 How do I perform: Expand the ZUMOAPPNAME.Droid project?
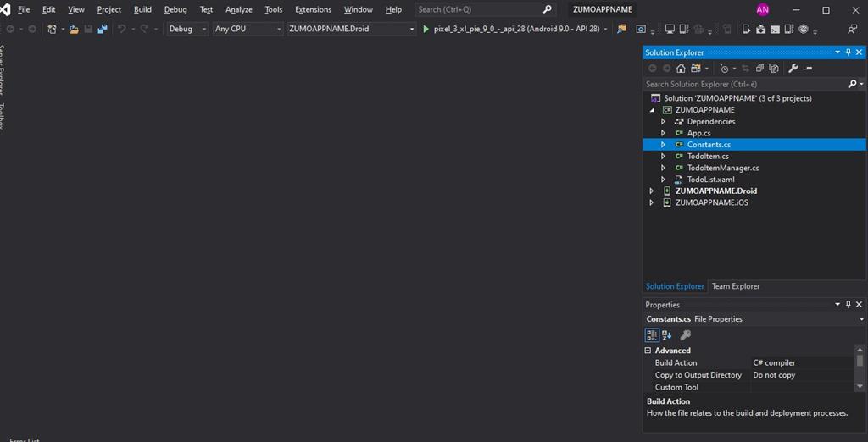coord(652,191)
